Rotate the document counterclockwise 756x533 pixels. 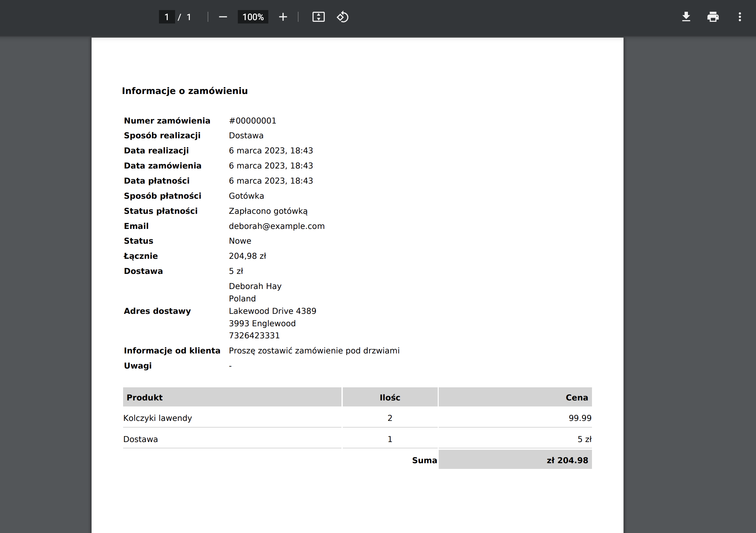pyautogui.click(x=342, y=17)
